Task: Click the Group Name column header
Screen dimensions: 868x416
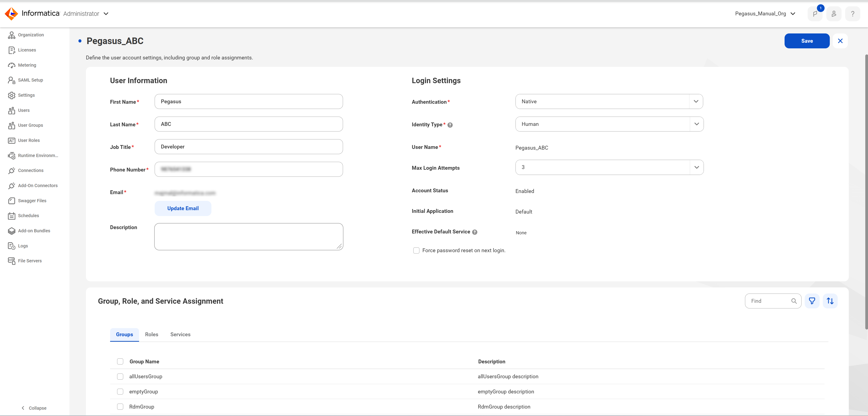Action: [144, 362]
